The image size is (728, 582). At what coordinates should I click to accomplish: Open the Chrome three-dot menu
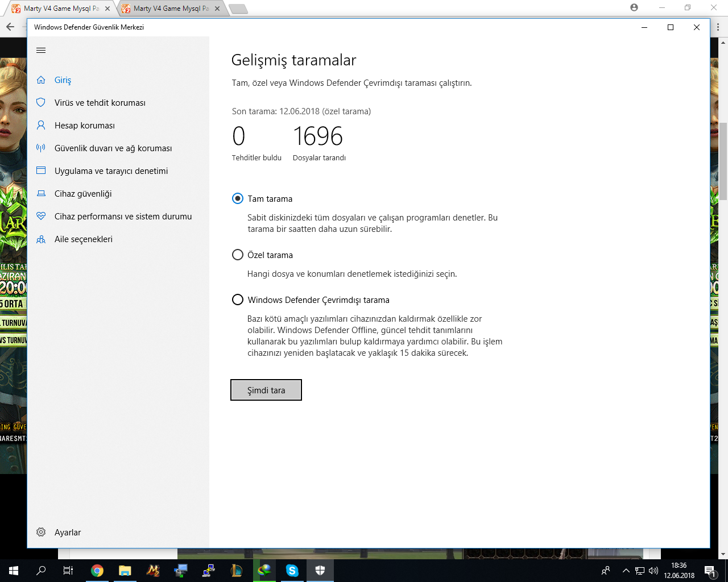coord(719,27)
